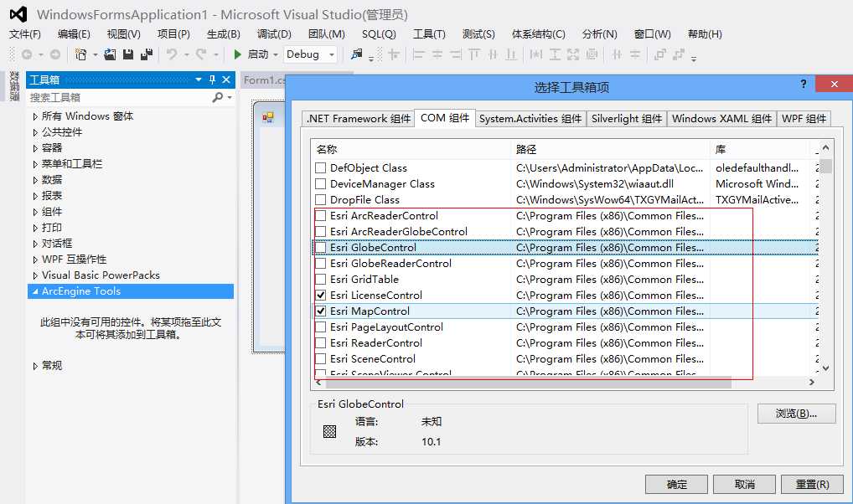Check the Esri GlobeControl checkbox
This screenshot has width=853, height=504.
[x=320, y=248]
